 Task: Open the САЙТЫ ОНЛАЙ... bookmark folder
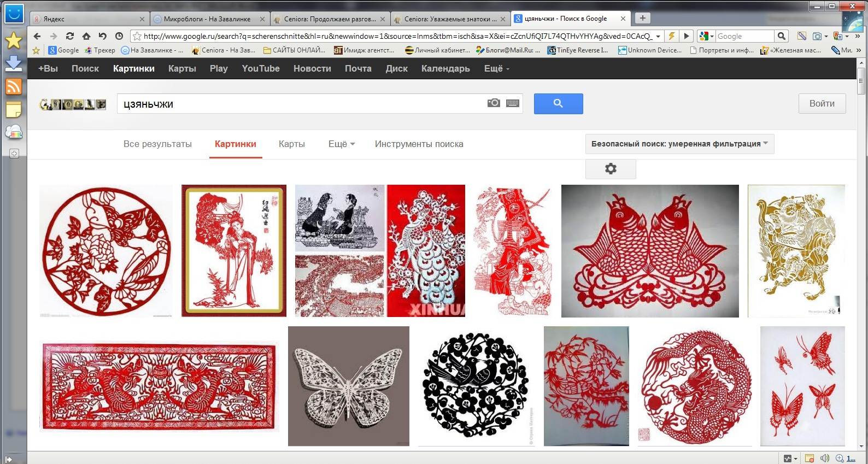pos(294,50)
